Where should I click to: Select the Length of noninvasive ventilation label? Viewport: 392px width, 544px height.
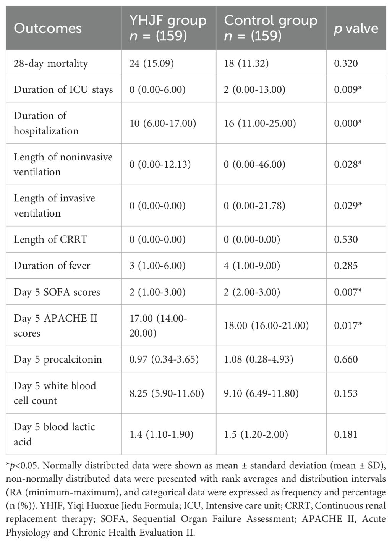click(x=63, y=164)
